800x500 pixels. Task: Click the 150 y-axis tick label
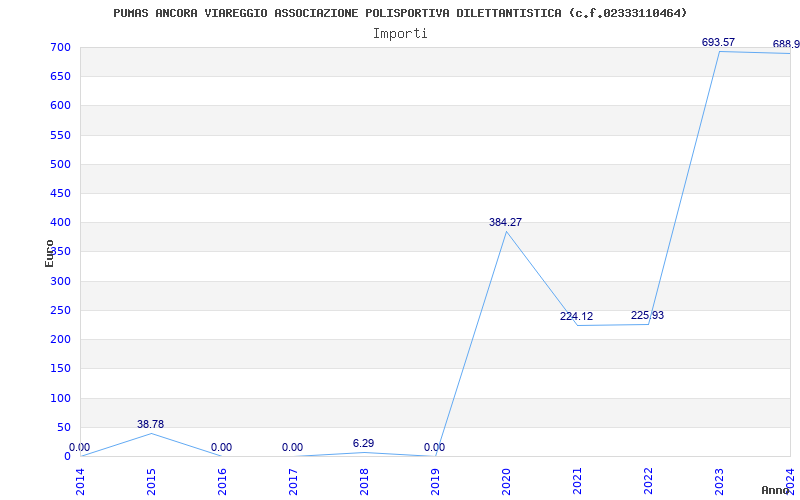pyautogui.click(x=60, y=368)
